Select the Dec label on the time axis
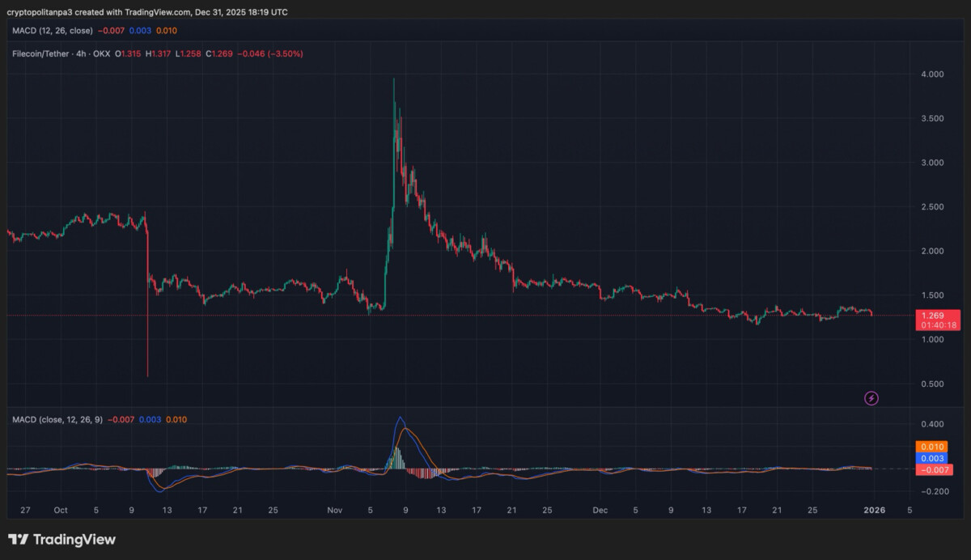Screen dimensions: 971x560 600,511
